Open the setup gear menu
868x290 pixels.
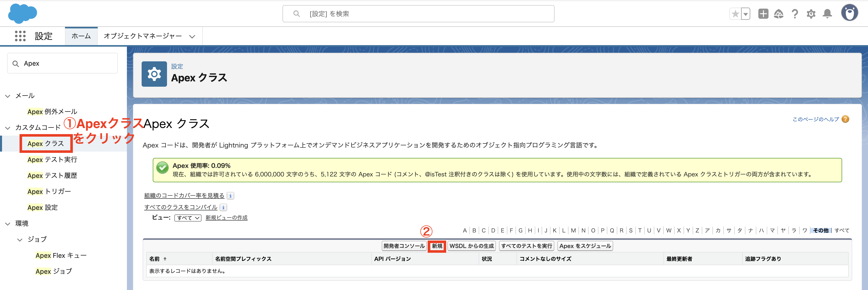point(811,14)
